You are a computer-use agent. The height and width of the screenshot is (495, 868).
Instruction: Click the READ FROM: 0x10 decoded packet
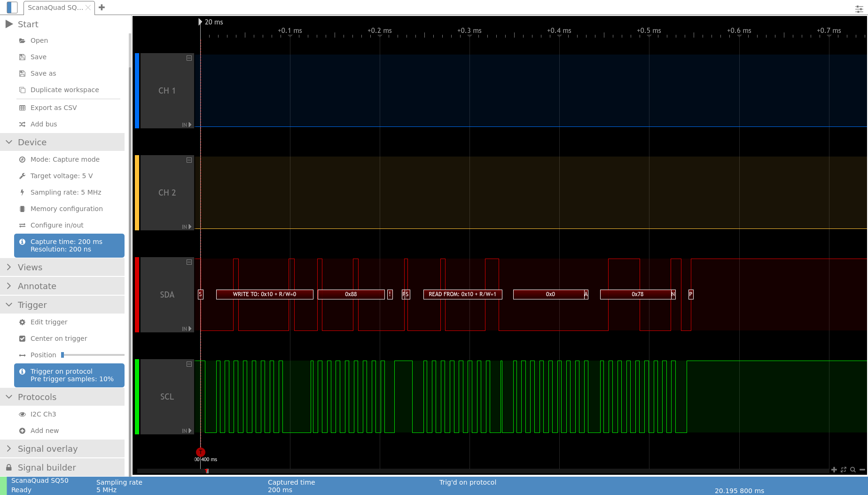(462, 294)
